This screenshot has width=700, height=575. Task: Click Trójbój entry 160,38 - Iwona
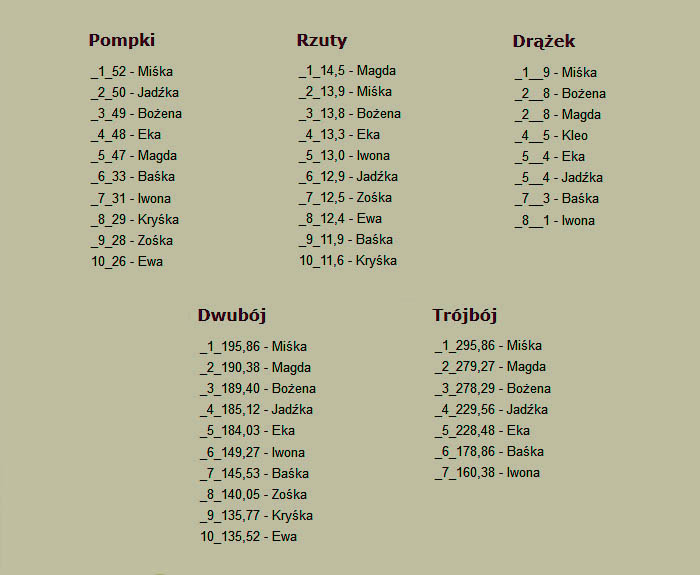tap(488, 473)
